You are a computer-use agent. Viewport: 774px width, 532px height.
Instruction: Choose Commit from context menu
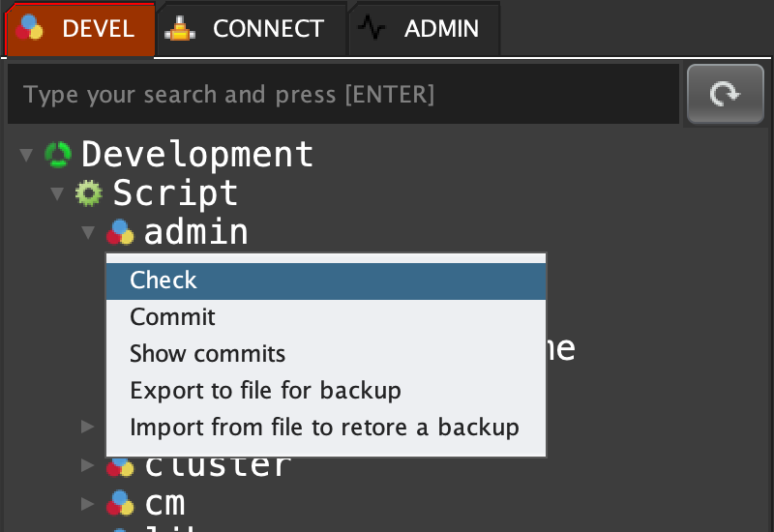pyautogui.click(x=172, y=317)
